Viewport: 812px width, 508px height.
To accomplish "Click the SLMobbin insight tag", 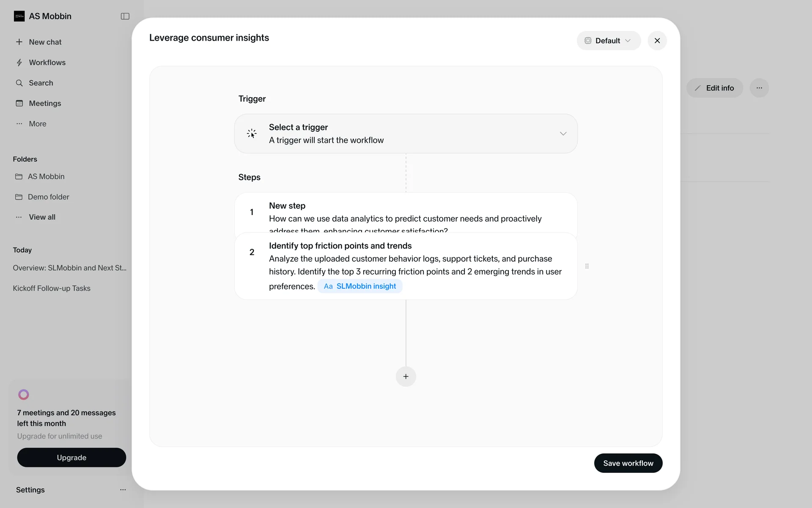I will pyautogui.click(x=360, y=286).
